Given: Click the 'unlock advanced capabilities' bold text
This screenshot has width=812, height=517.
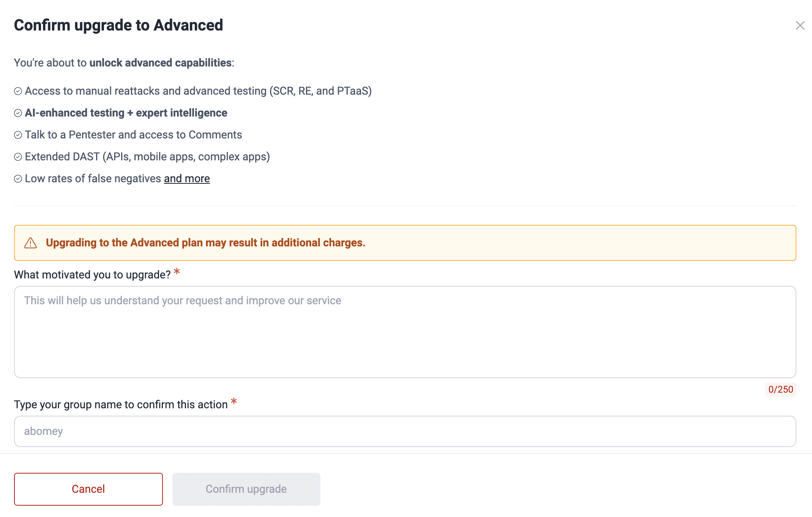Looking at the screenshot, I should point(160,63).
